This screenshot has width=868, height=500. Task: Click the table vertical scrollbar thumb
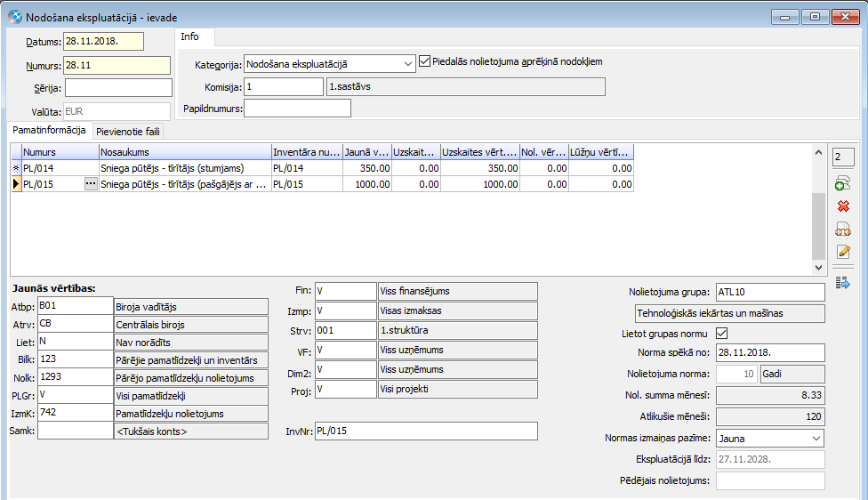819,226
